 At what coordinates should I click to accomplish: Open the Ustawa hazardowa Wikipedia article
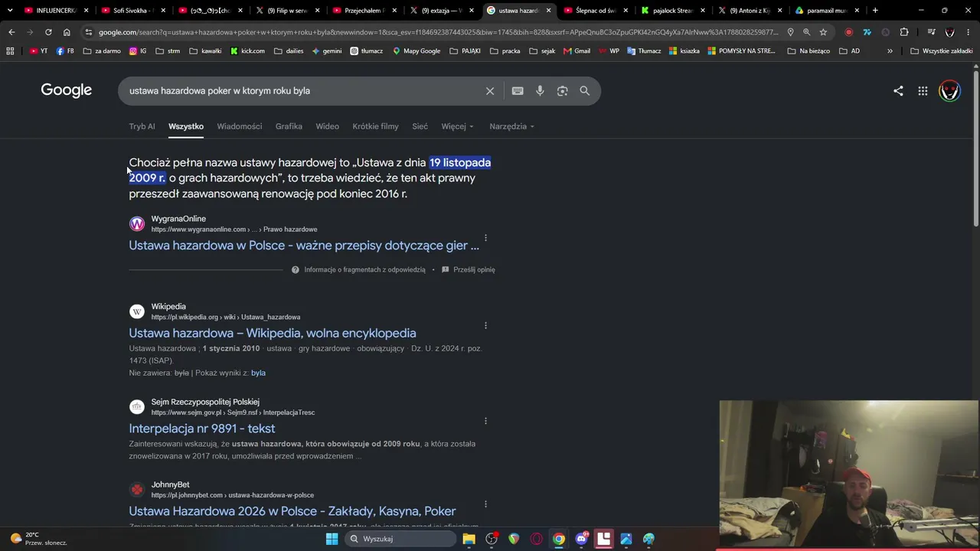click(x=273, y=333)
